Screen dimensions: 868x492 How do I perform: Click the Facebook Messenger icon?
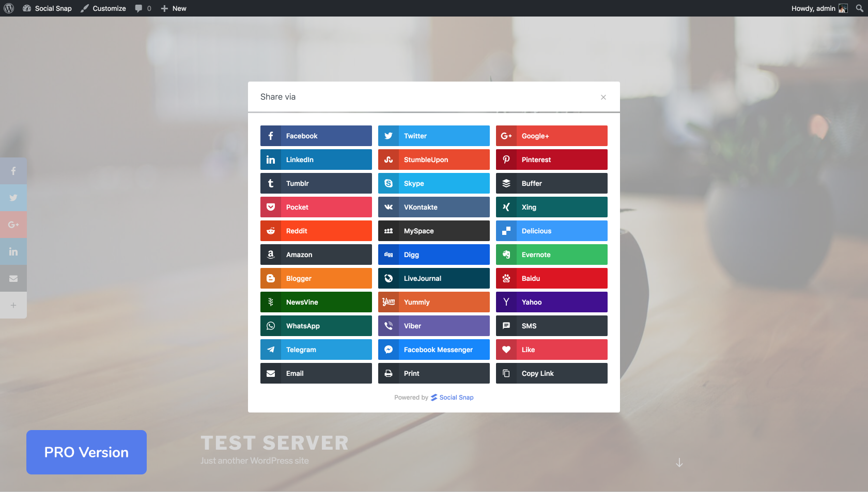[389, 350]
